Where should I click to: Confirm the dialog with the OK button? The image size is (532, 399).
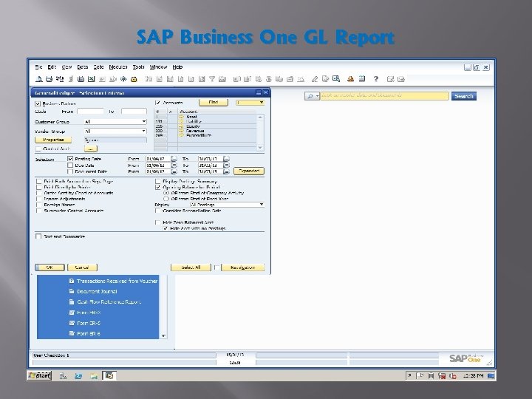[x=50, y=267]
